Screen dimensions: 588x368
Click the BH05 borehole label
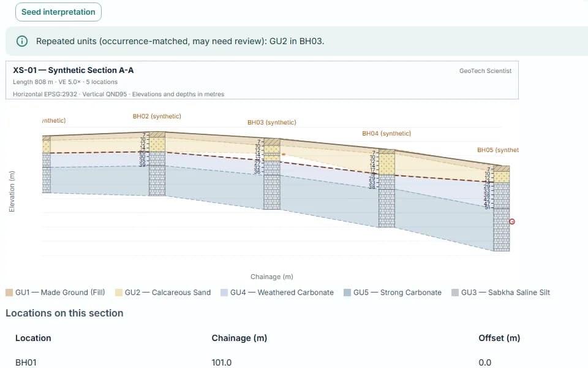(x=497, y=150)
